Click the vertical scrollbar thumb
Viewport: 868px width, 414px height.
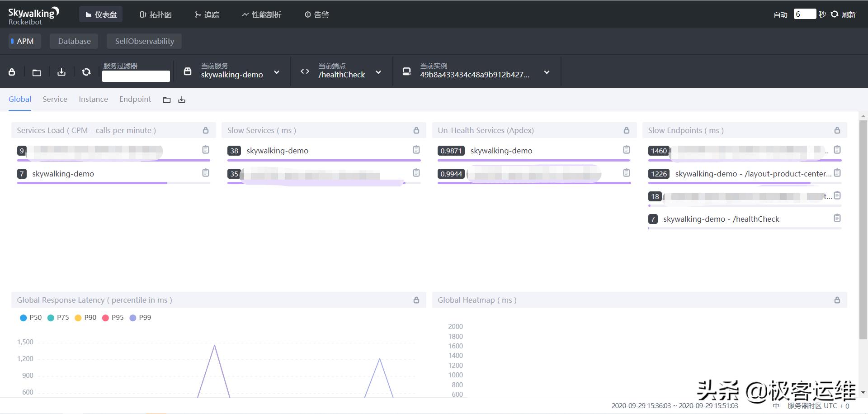point(863,230)
